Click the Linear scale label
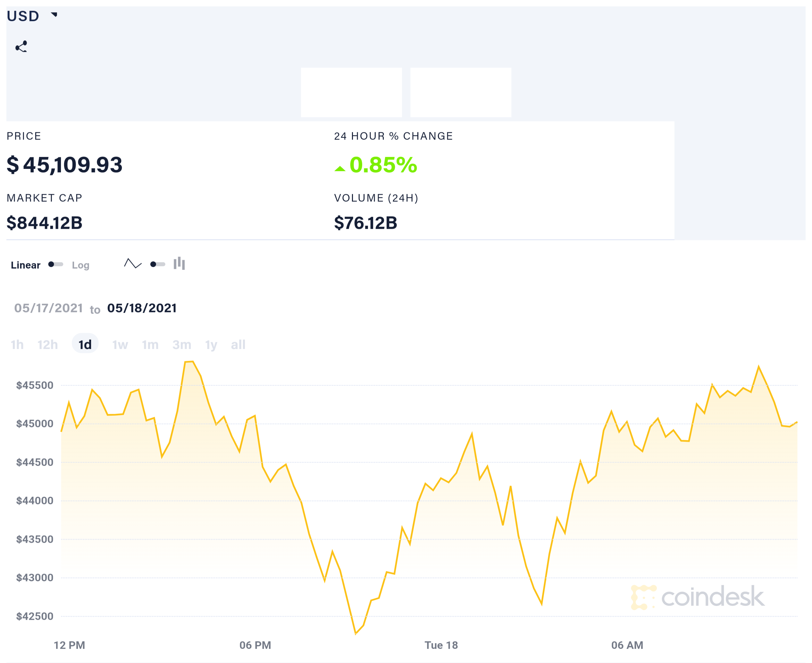812x663 pixels. click(26, 265)
